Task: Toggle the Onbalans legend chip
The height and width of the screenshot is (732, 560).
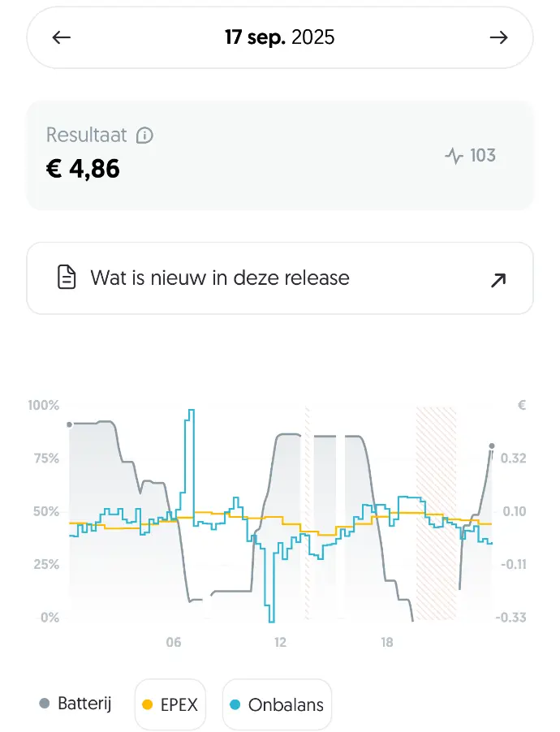Action: click(x=277, y=704)
